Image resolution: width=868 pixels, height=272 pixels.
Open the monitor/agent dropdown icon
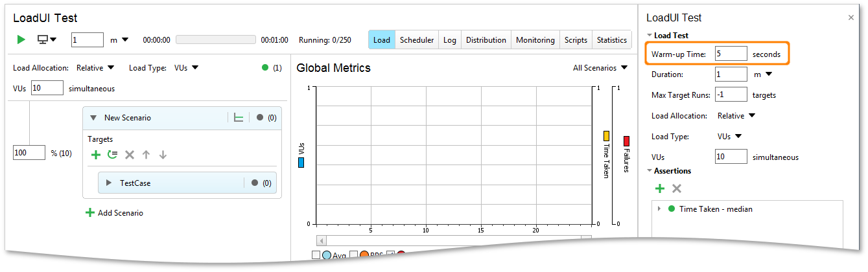tap(47, 40)
